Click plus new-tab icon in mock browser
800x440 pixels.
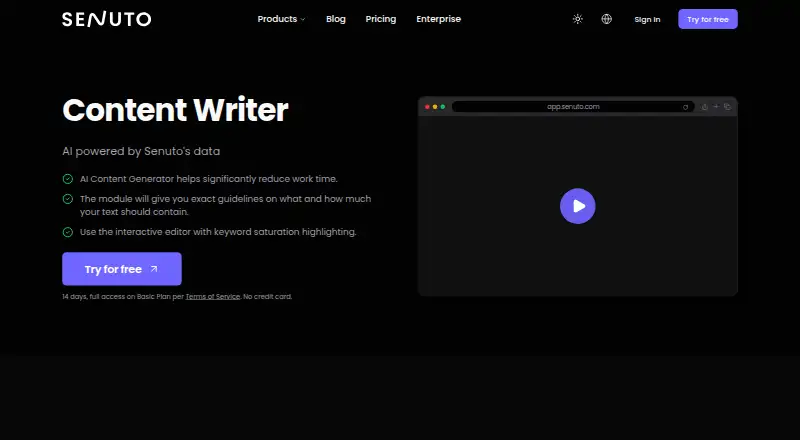pyautogui.click(x=716, y=106)
